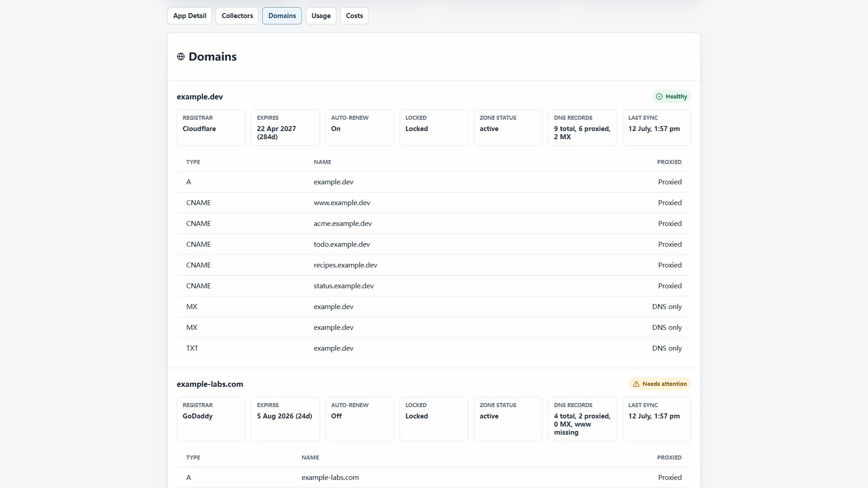868x488 pixels.
Task: Open the Usage tab
Action: pos(321,16)
